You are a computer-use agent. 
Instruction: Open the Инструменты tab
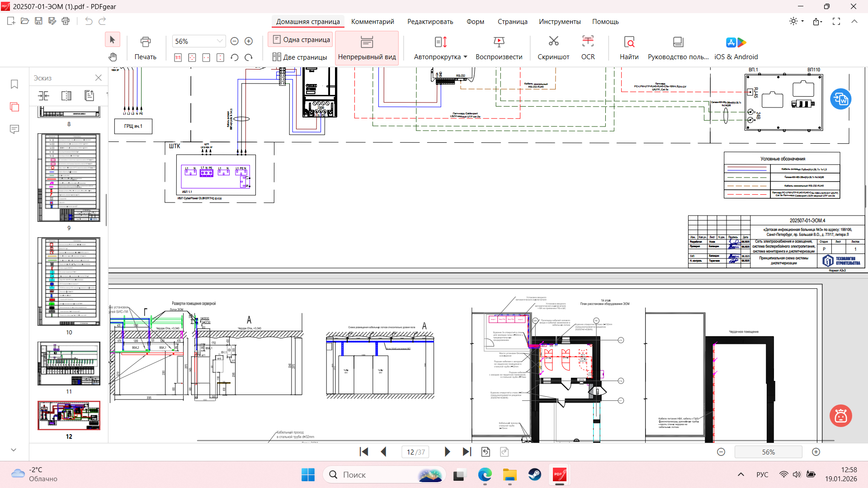[559, 22]
